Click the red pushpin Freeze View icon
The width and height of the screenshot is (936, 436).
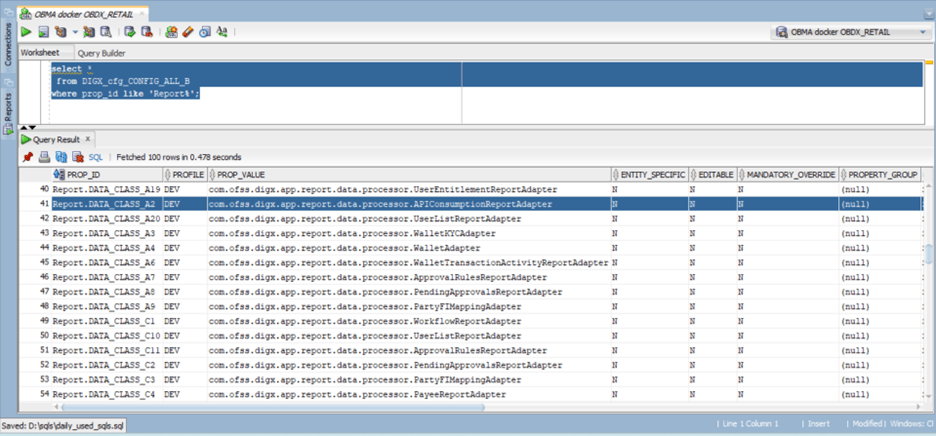tap(27, 157)
